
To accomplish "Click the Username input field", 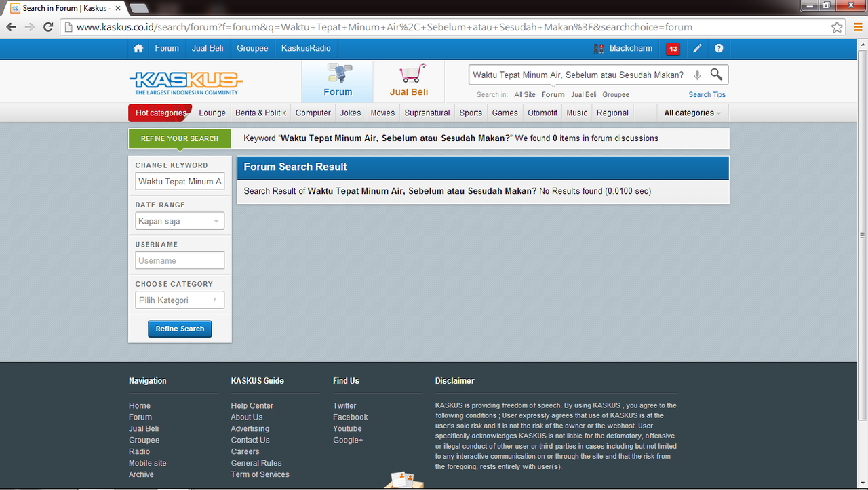I will pyautogui.click(x=180, y=261).
